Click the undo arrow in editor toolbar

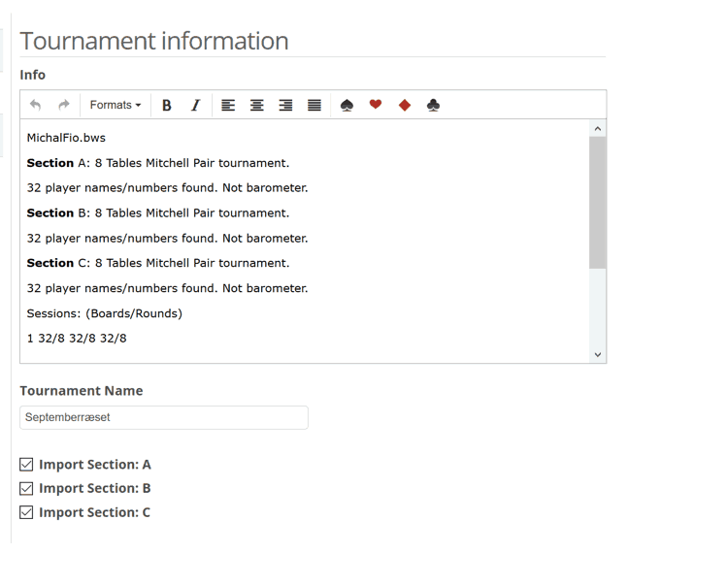coord(36,105)
